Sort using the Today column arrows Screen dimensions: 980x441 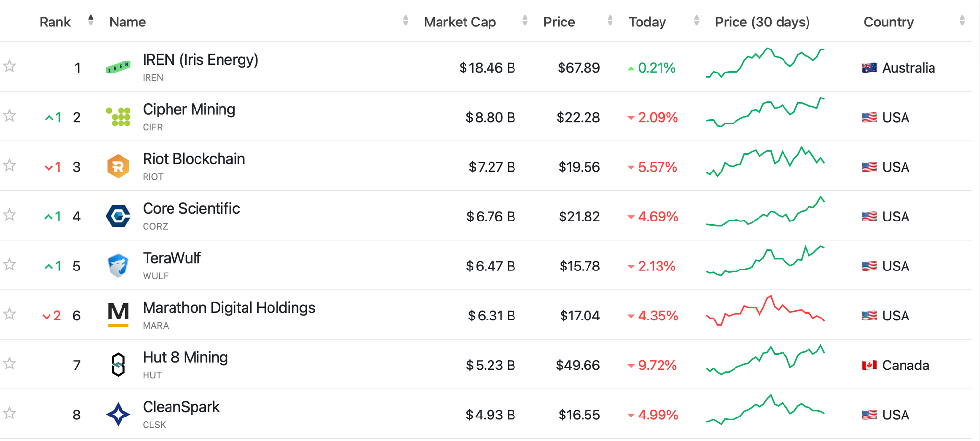tap(696, 21)
